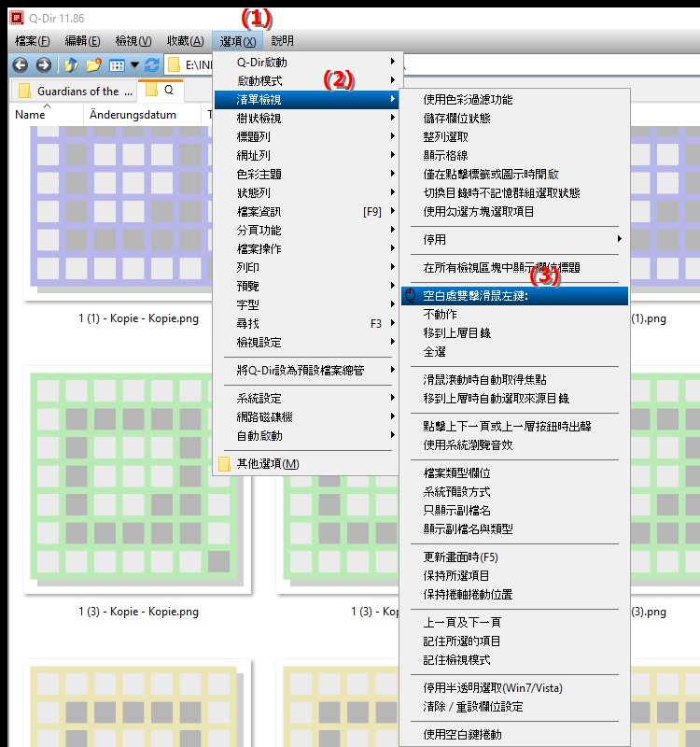
Task: Toggle 使用色彩過濾功能 option
Action: coord(515,100)
